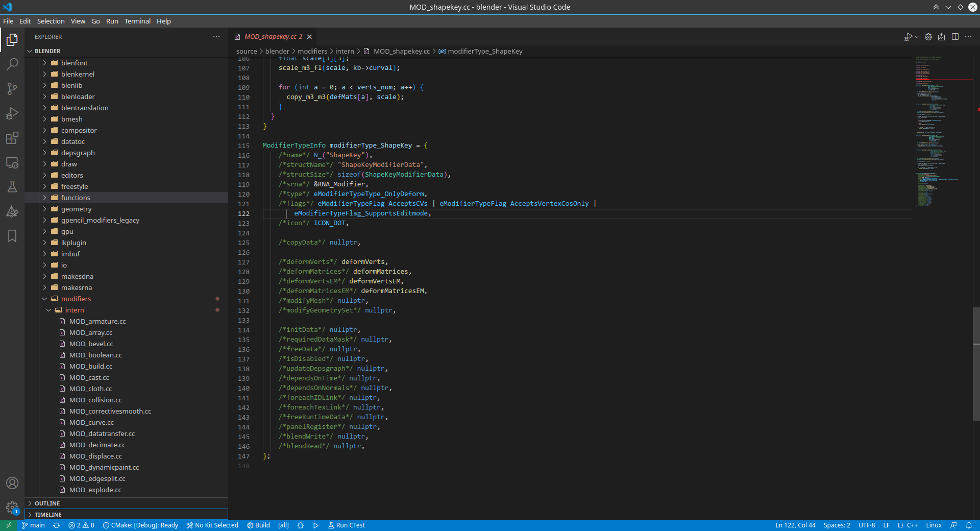Click the Synchronize Changes icon in status bar
980x531 pixels.
(x=57, y=525)
